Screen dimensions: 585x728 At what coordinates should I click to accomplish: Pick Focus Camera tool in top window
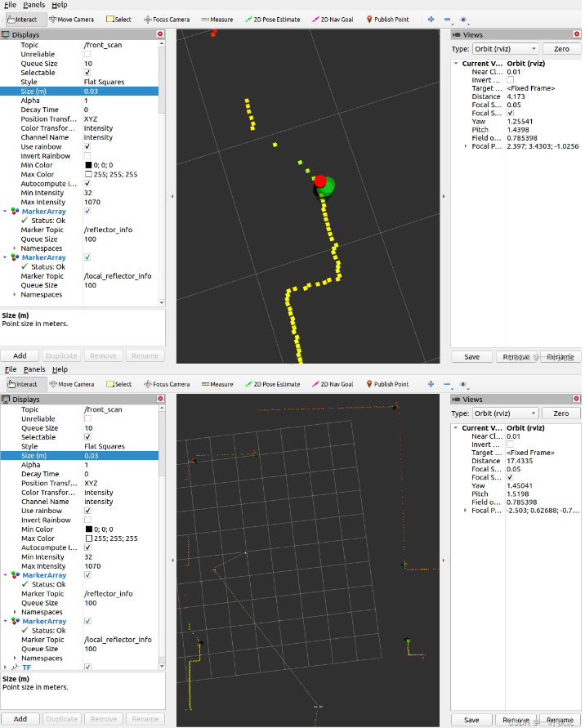click(x=167, y=20)
